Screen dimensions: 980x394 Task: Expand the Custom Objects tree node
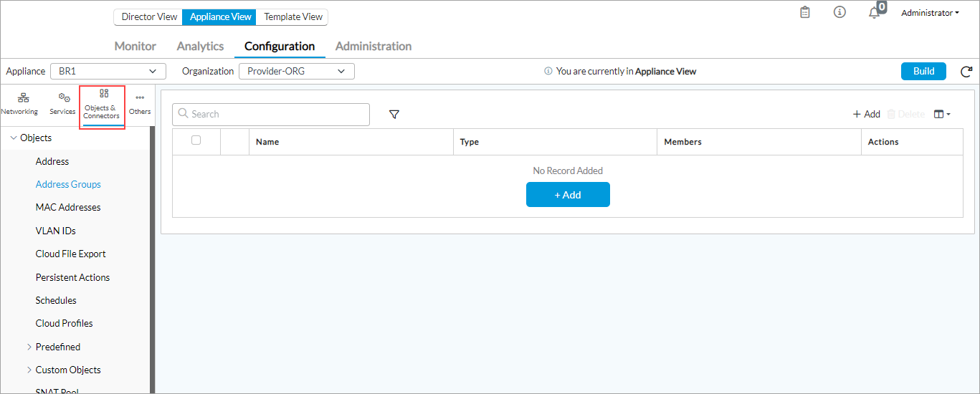(29, 370)
